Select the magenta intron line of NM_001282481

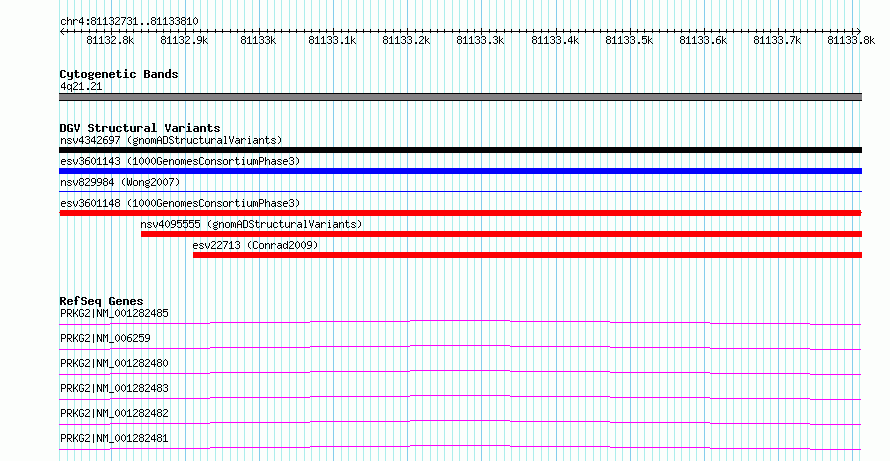pos(460,447)
